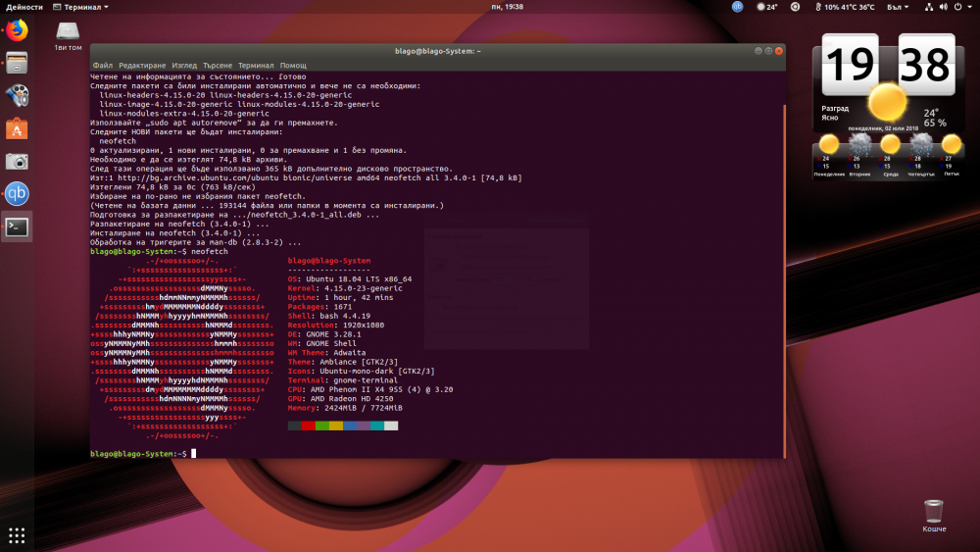Show all applications grid

pos(17,535)
